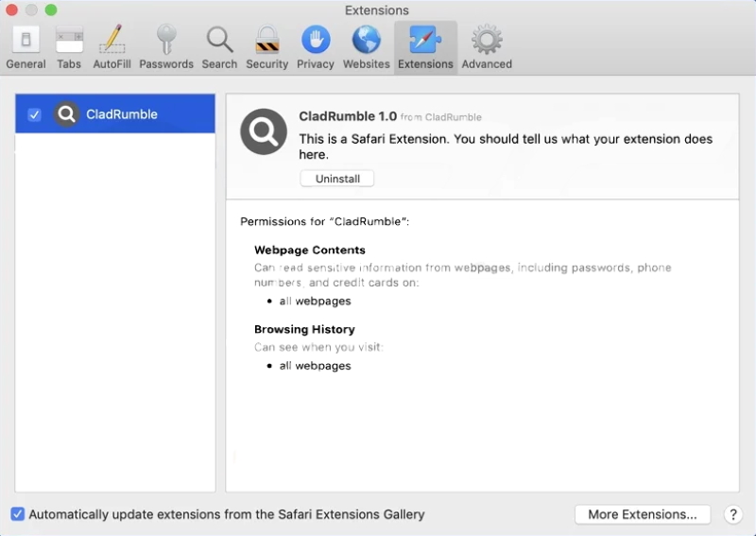Screen dimensions: 756x536
Task: Open the Websites globe preferences pane
Action: click(366, 47)
